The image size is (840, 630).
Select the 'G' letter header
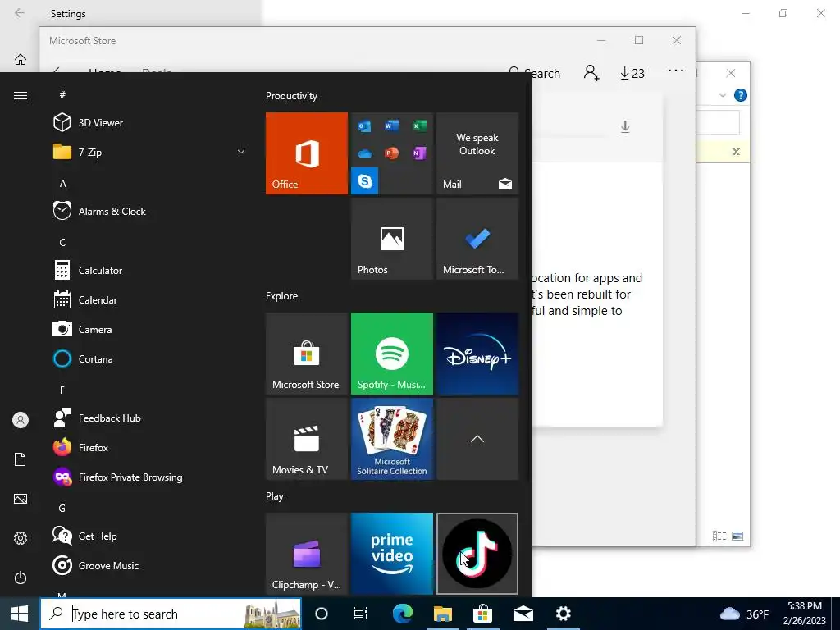pos(62,508)
